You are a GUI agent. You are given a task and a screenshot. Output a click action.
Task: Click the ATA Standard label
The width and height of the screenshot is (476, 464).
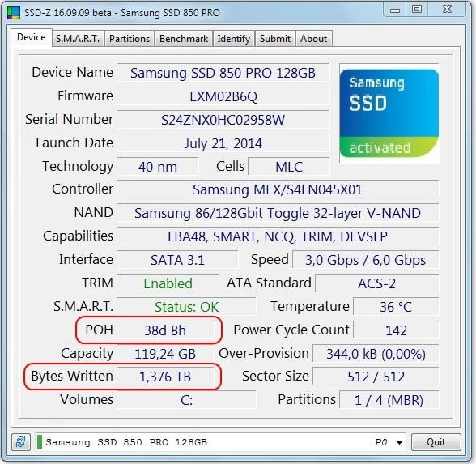click(269, 283)
